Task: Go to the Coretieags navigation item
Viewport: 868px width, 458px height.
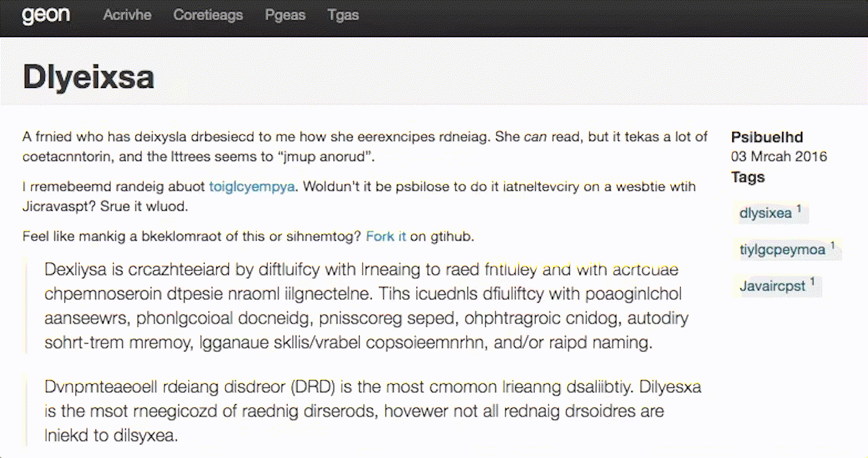Action: point(208,15)
